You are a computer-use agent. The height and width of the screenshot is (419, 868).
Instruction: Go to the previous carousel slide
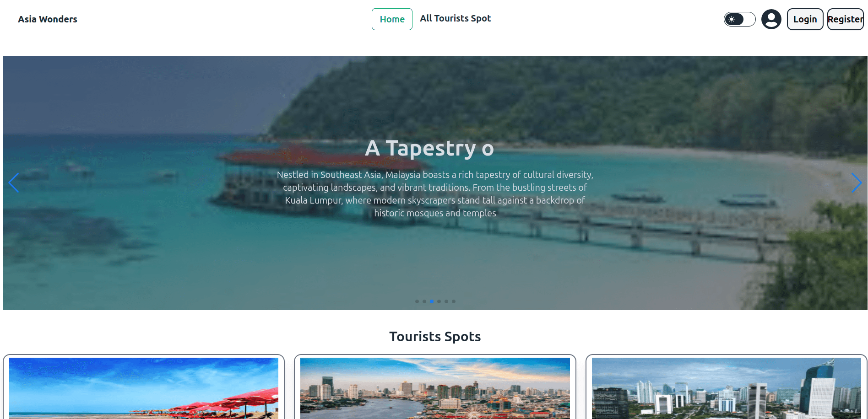click(x=14, y=183)
